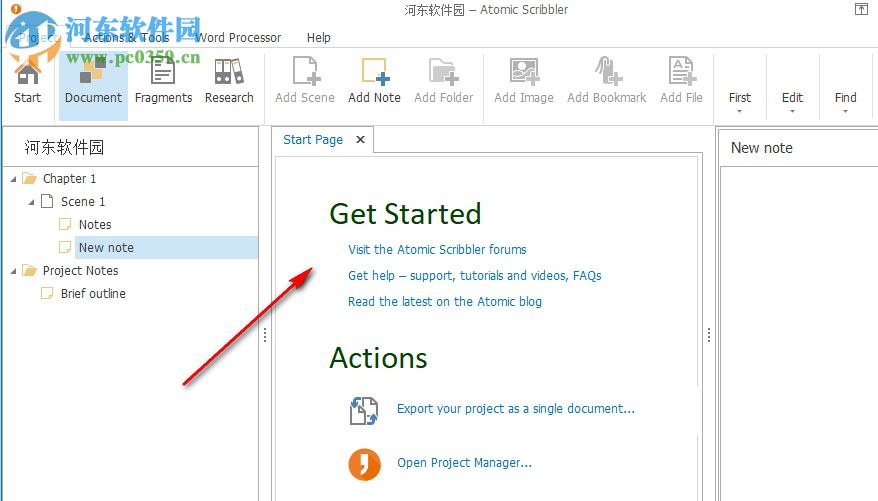This screenshot has height=501, width=878.
Task: Click the New note panel title
Action: (x=762, y=148)
